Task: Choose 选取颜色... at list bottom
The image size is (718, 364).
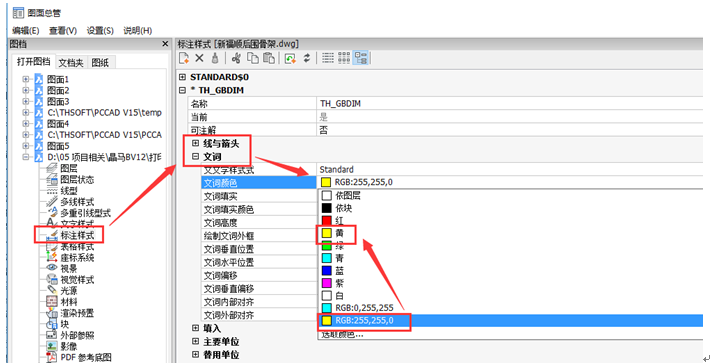Action: click(342, 335)
